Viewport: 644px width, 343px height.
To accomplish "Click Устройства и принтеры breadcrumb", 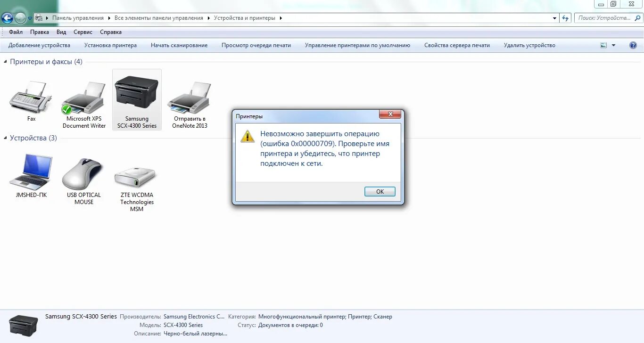I will click(x=245, y=18).
